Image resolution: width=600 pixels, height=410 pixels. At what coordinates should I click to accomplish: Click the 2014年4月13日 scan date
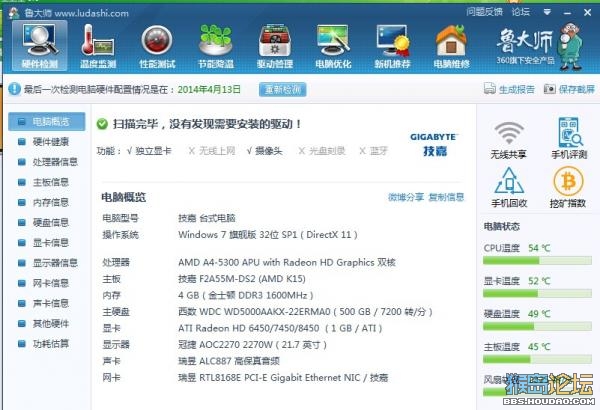209,90
